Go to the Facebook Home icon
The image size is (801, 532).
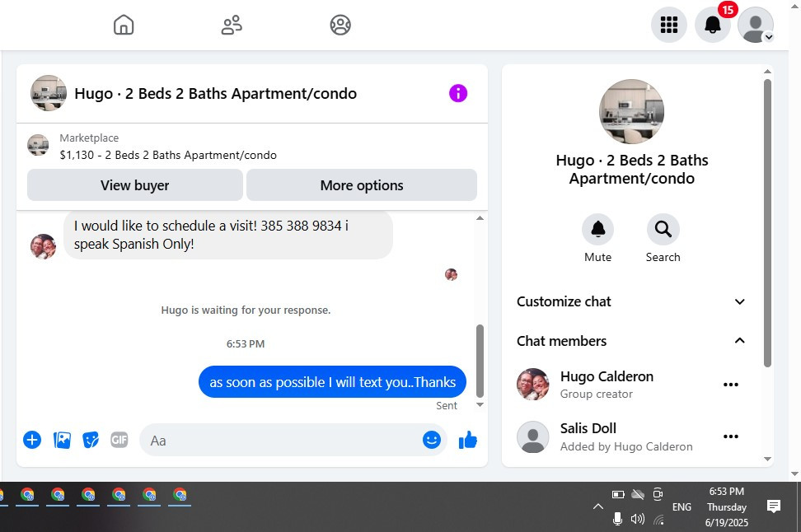[124, 25]
